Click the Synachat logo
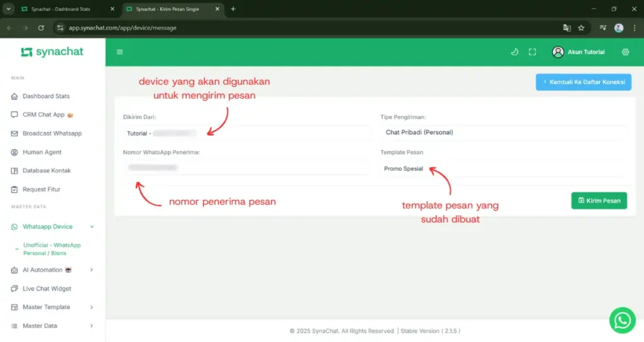The image size is (644, 342). (52, 52)
